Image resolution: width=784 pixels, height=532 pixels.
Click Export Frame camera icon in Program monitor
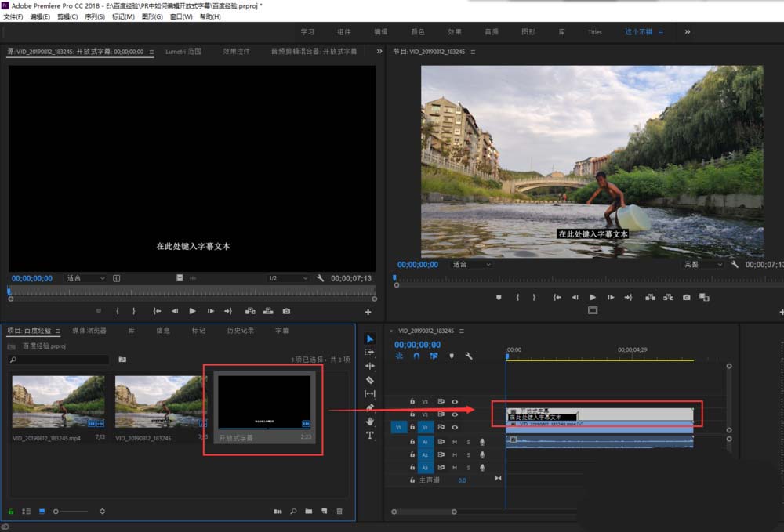[x=687, y=298]
